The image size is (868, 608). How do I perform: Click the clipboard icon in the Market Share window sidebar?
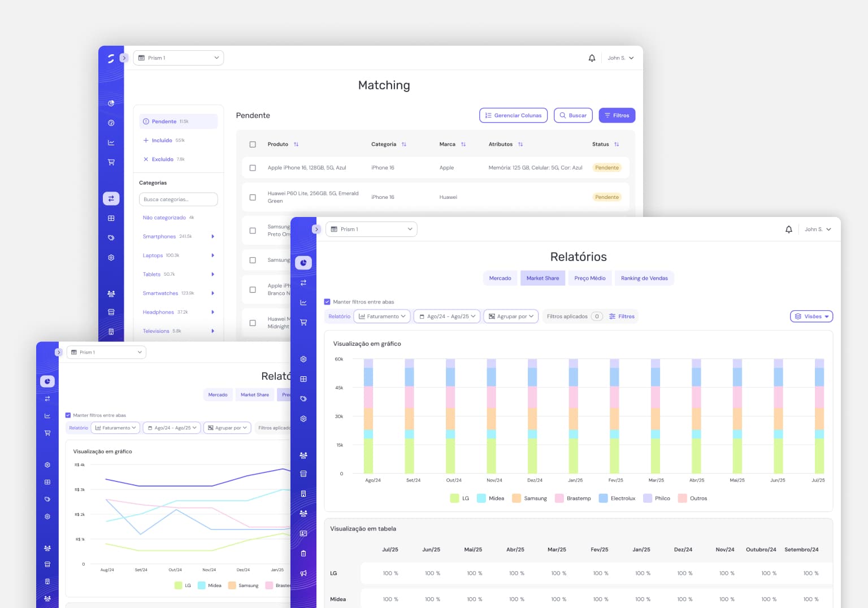pos(303,553)
